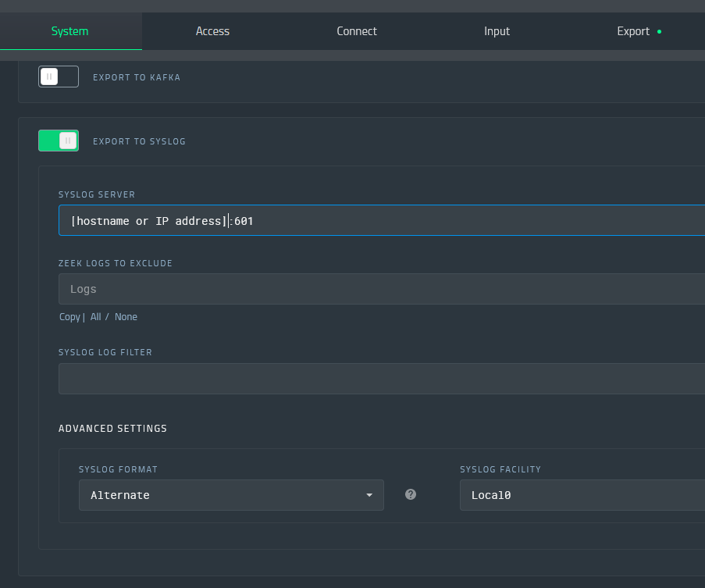The height and width of the screenshot is (588, 705).
Task: Open the Syslog Facility Local0 dropdown
Action: pyautogui.click(x=582, y=495)
